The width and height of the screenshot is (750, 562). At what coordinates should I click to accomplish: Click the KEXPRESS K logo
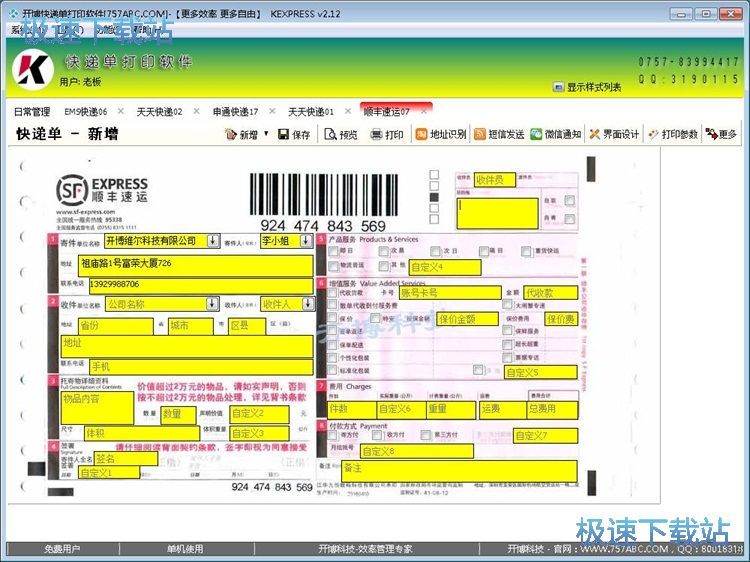tap(33, 69)
